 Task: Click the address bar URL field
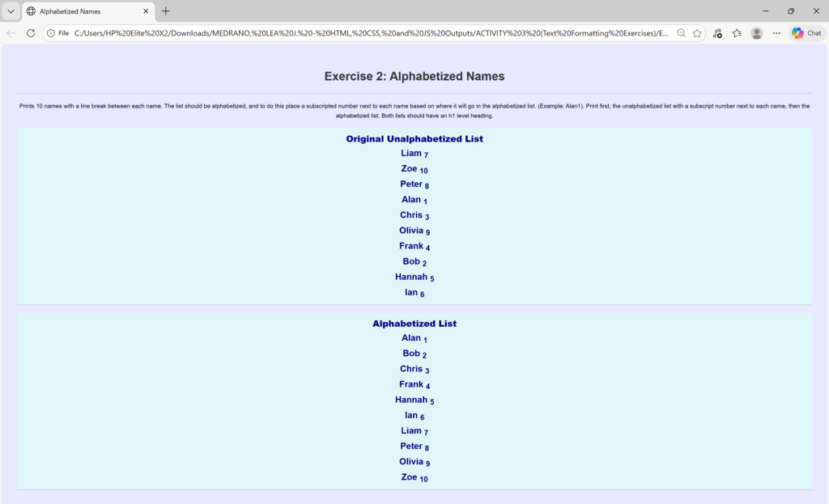pos(364,33)
